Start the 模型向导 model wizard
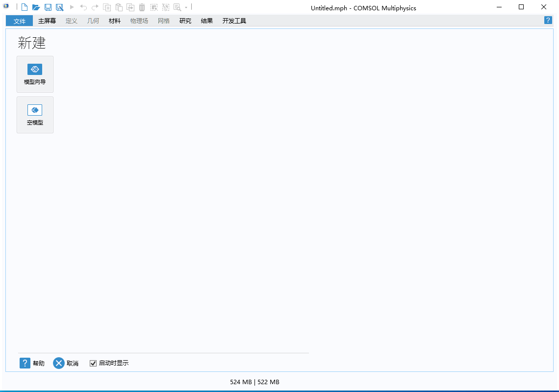The height and width of the screenshot is (392, 559). pyautogui.click(x=35, y=74)
